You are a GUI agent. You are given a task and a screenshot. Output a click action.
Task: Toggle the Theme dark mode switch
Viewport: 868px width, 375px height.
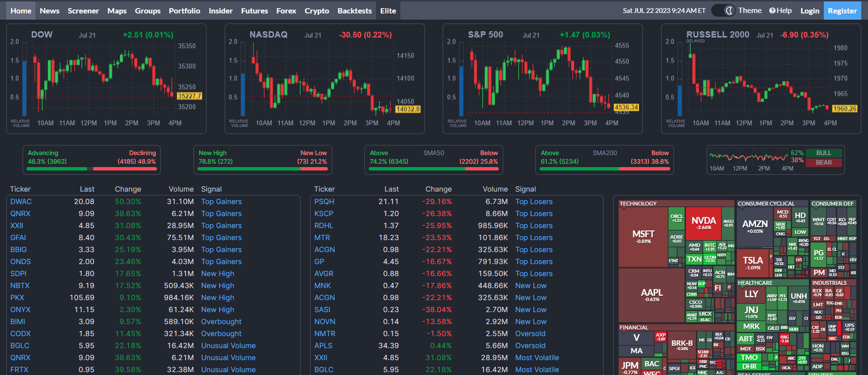click(723, 11)
